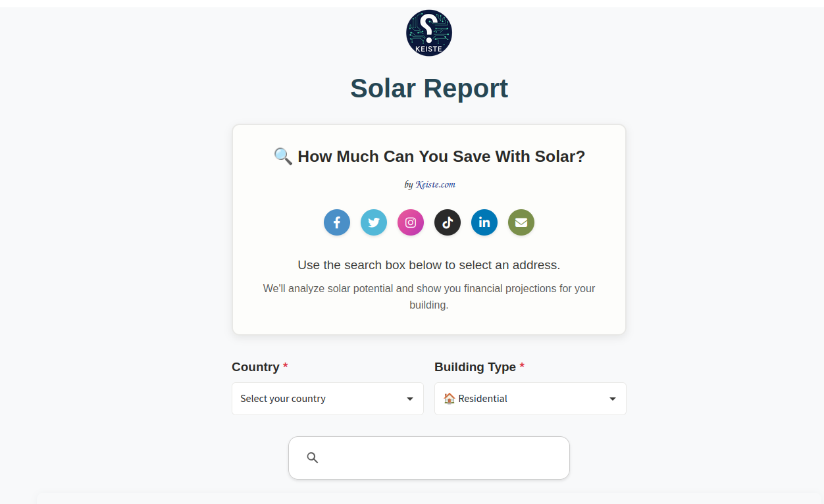824x504 pixels.
Task: Open the LinkedIn social icon
Action: [484, 222]
